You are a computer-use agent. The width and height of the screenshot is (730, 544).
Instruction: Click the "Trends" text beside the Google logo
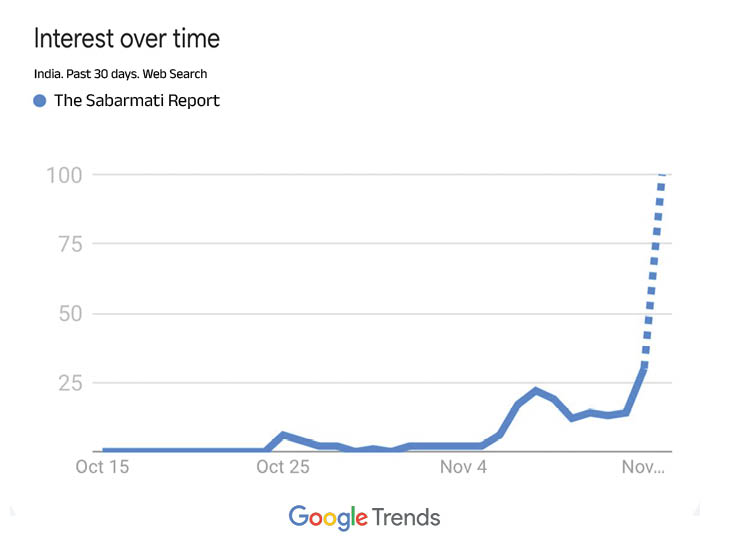coord(405,517)
